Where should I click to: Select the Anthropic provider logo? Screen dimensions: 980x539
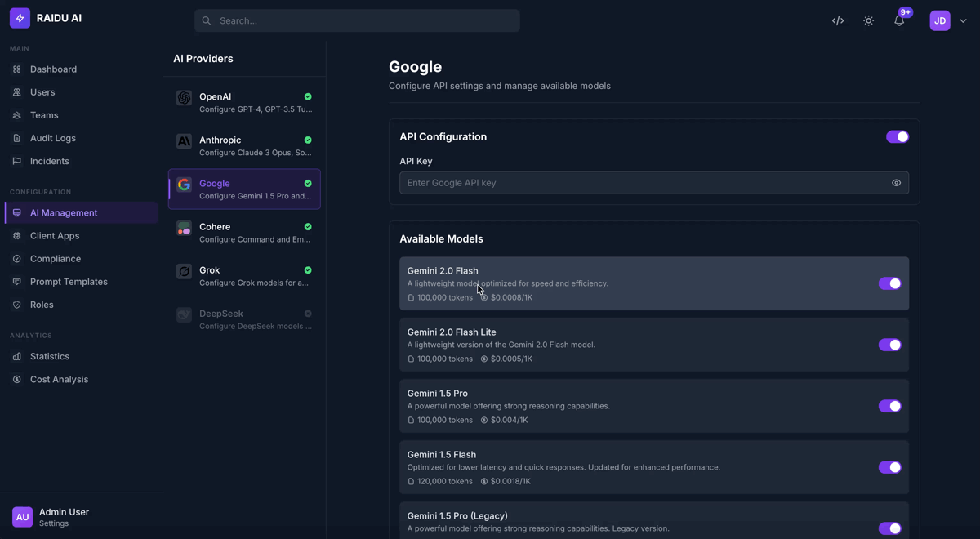(x=185, y=141)
